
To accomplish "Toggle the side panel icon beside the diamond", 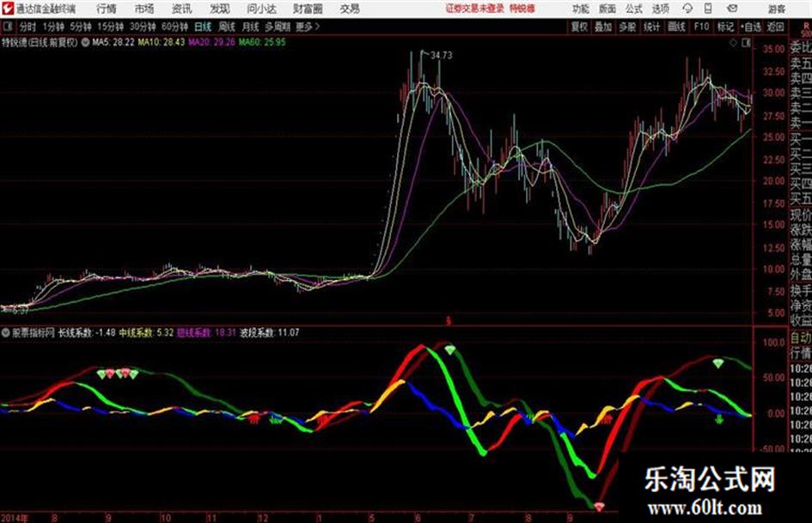I will [746, 43].
